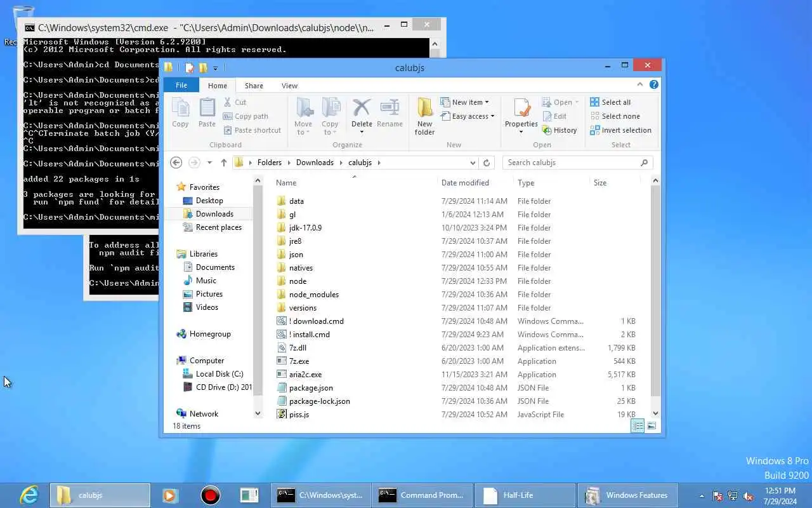Select Network in navigation pane

coord(204,414)
